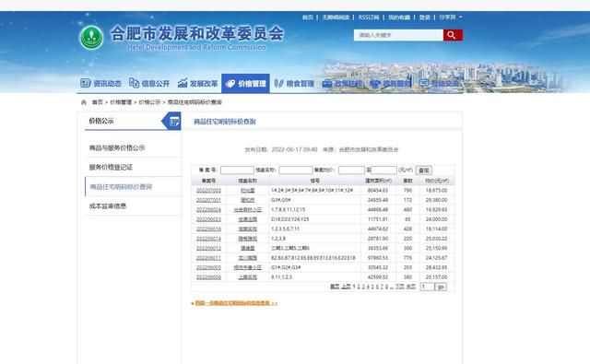Open 成本监审信息 in the sidebar
This screenshot has width=590, height=364.
click(108, 205)
